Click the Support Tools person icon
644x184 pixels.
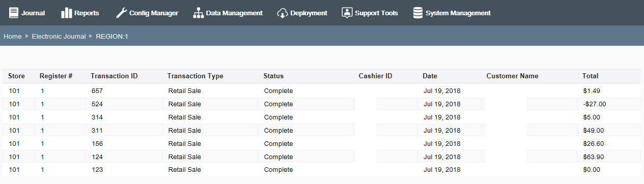coord(347,13)
